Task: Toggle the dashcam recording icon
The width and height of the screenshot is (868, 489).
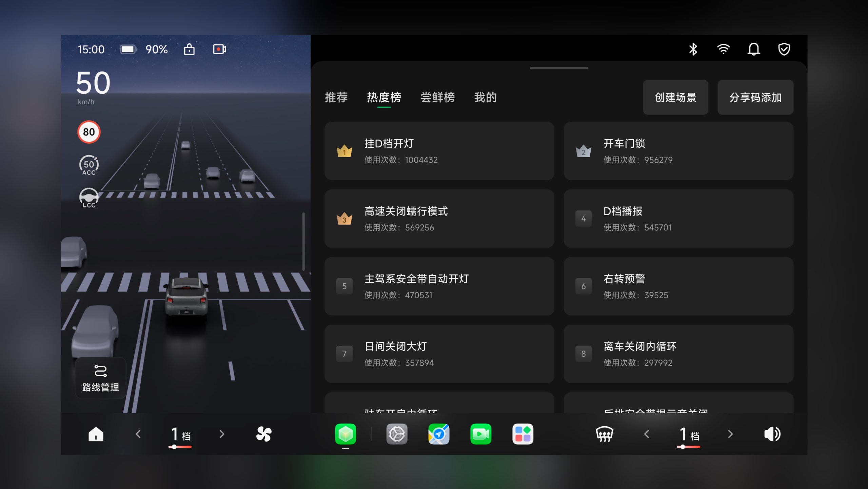Action: tap(219, 49)
